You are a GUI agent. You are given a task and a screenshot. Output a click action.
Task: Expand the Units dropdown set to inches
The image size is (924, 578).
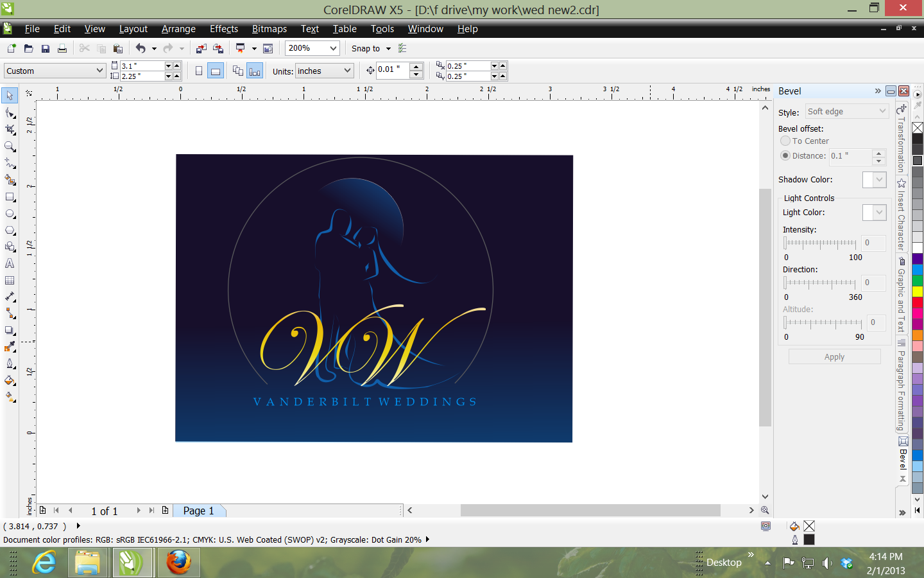[x=347, y=71]
